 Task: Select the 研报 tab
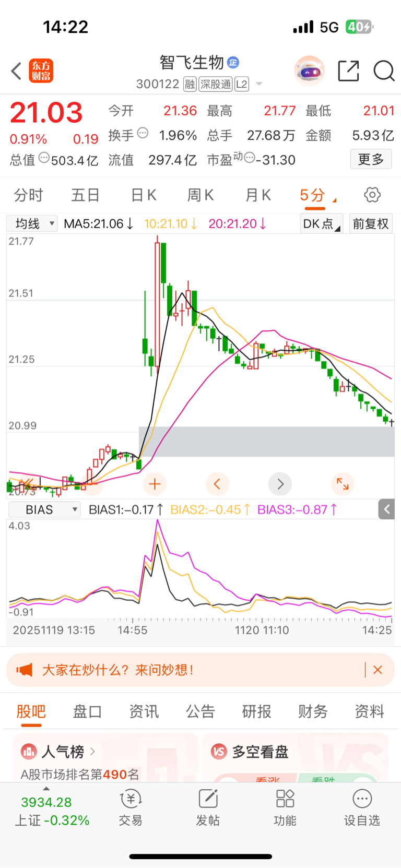click(x=256, y=711)
